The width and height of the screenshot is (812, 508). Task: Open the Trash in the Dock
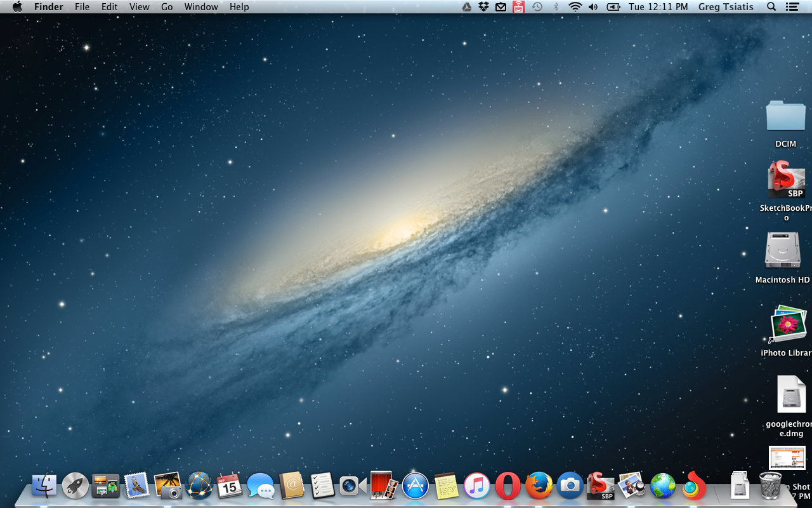coord(770,486)
